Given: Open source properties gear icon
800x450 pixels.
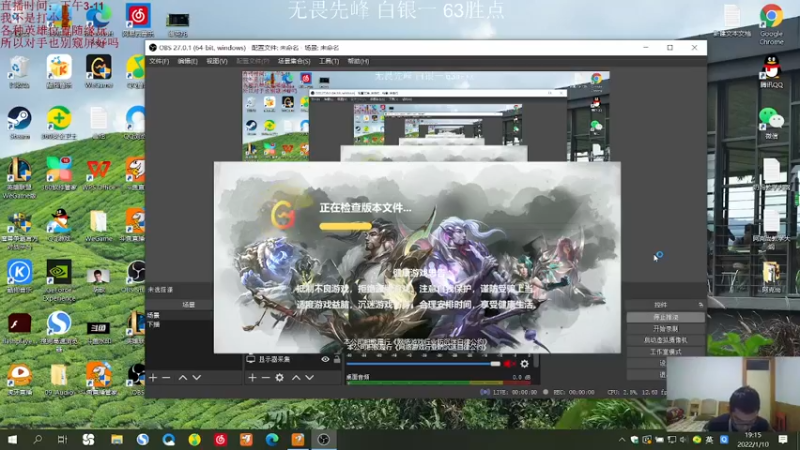Looking at the screenshot, I should click(x=280, y=378).
